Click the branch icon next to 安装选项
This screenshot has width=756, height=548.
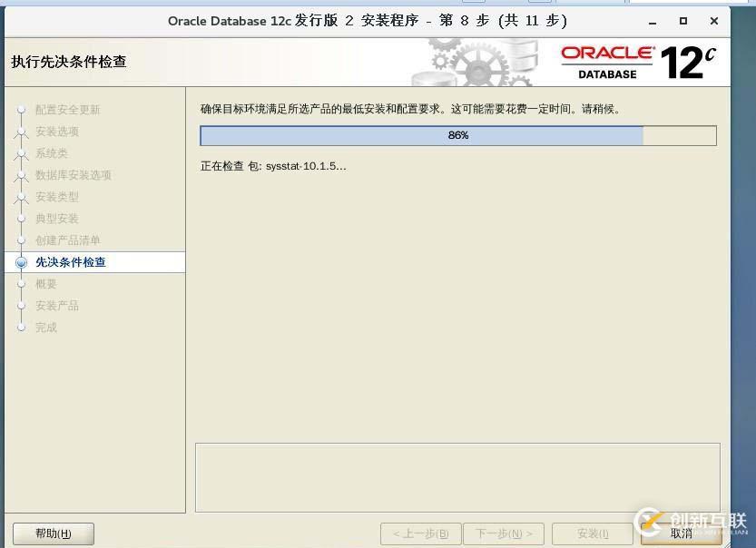(x=20, y=132)
